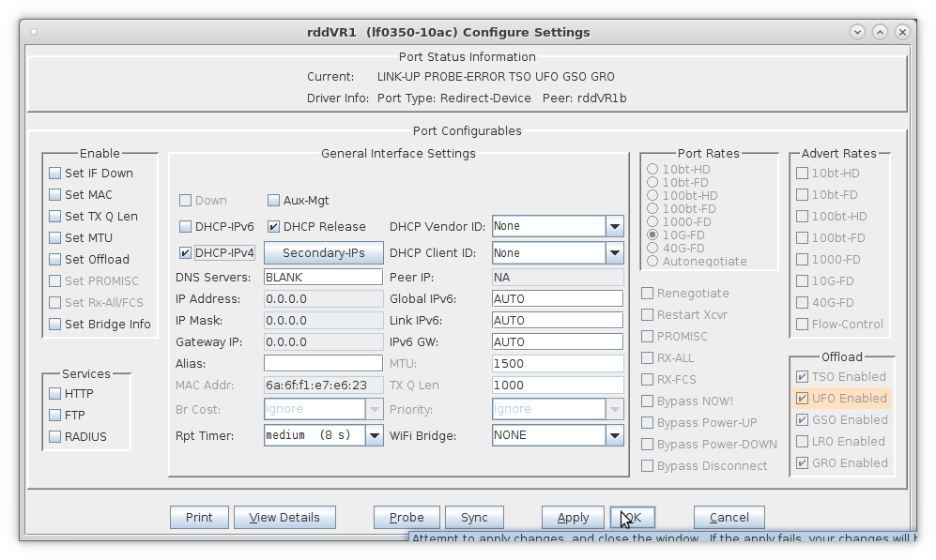The width and height of the screenshot is (936, 560).
Task: Open the Rpt Timer dropdown
Action: pyautogui.click(x=374, y=435)
